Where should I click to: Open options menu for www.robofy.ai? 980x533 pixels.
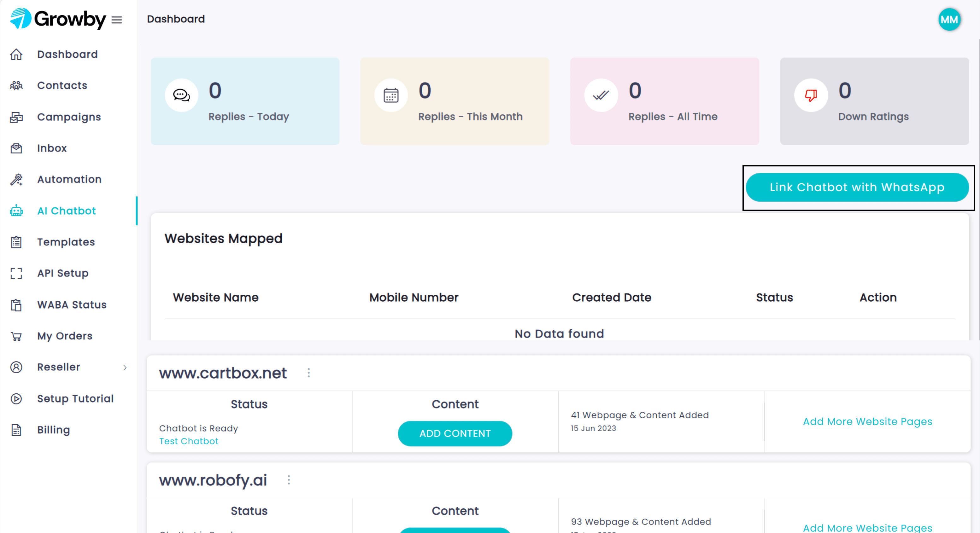coord(289,480)
